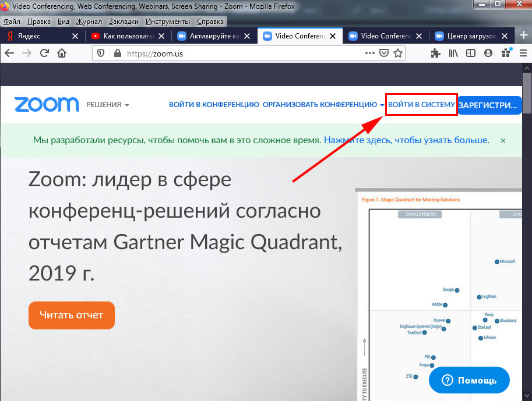
Task: Open the Library icon in the toolbar
Action: pos(453,52)
